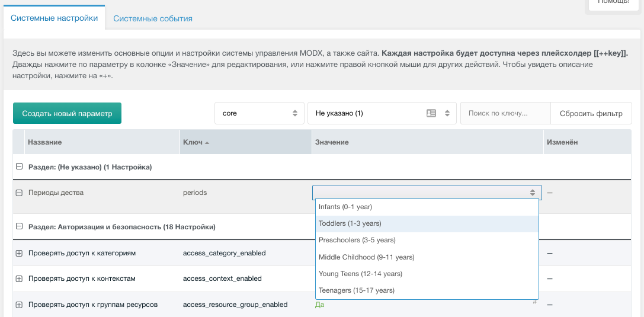Collapse Авторизация и безопасность section
The image size is (644, 317).
pyautogui.click(x=19, y=226)
